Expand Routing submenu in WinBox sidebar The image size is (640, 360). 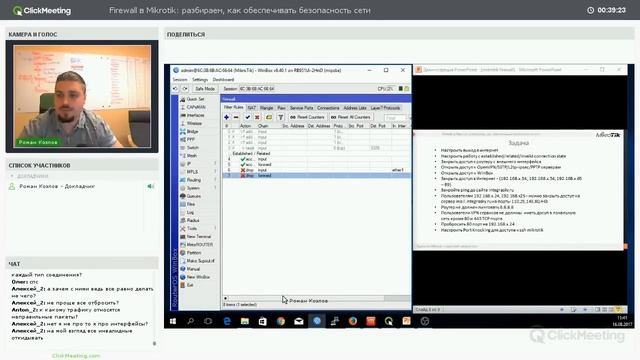215,180
